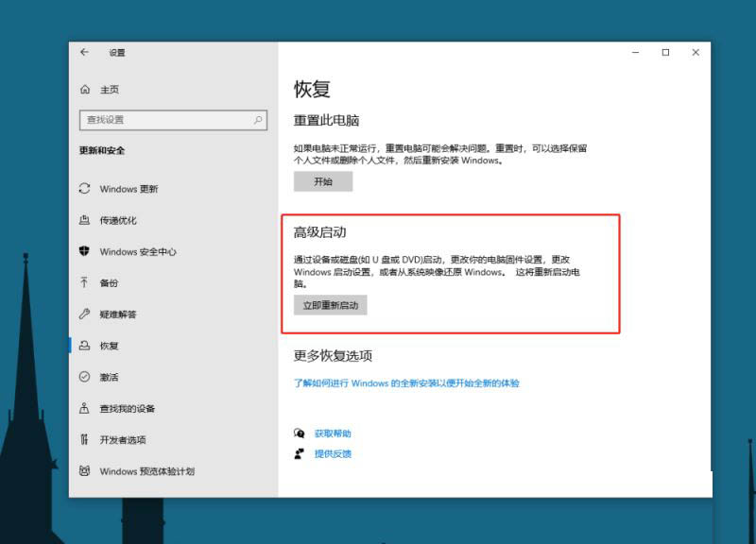Click the 立即重新启动 button
This screenshot has width=756, height=544.
(330, 305)
